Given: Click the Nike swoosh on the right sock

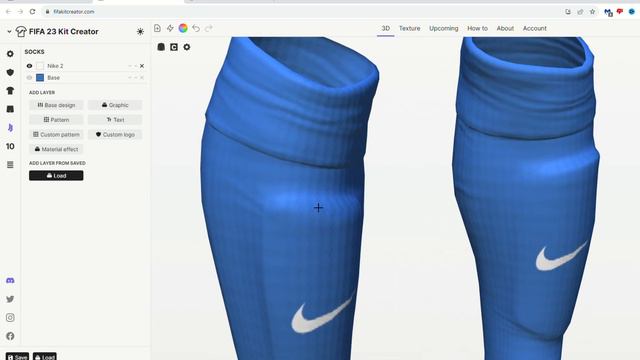Looking at the screenshot, I should tap(562, 256).
